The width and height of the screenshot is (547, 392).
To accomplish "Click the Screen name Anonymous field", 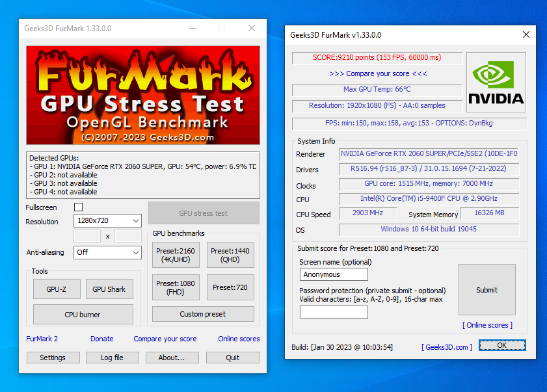I will 334,274.
